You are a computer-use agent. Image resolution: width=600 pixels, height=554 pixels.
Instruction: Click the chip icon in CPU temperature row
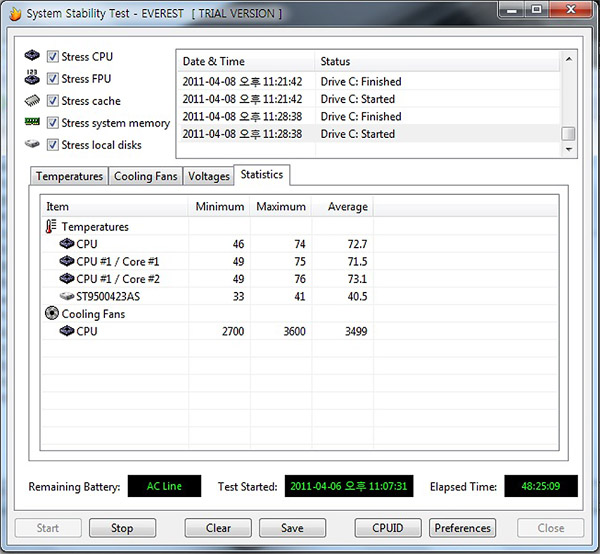point(67,243)
